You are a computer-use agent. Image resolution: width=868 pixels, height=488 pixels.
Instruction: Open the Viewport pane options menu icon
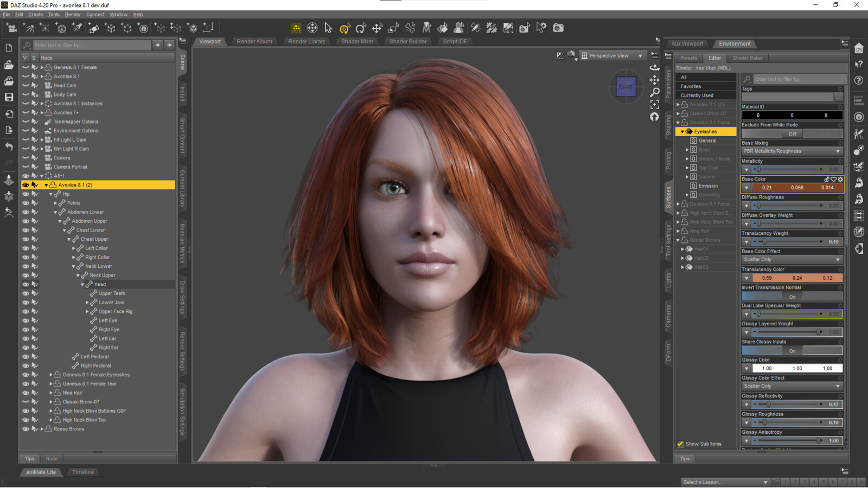(x=655, y=55)
